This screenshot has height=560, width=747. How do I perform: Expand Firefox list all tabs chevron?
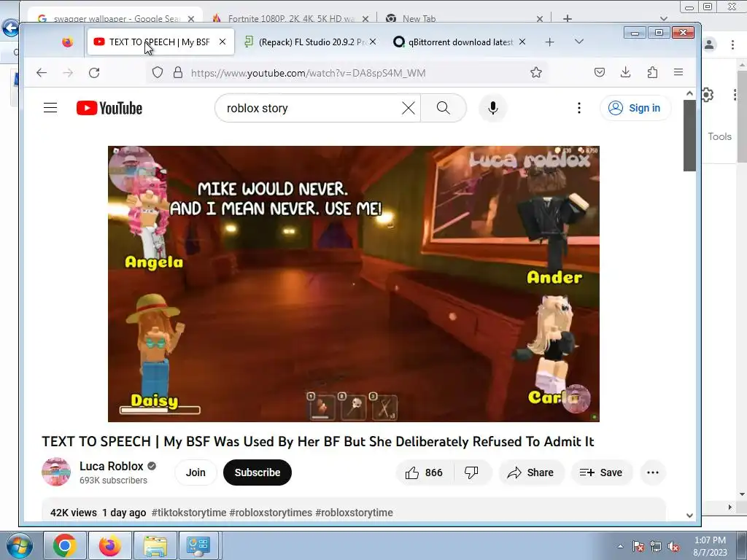[x=578, y=42]
